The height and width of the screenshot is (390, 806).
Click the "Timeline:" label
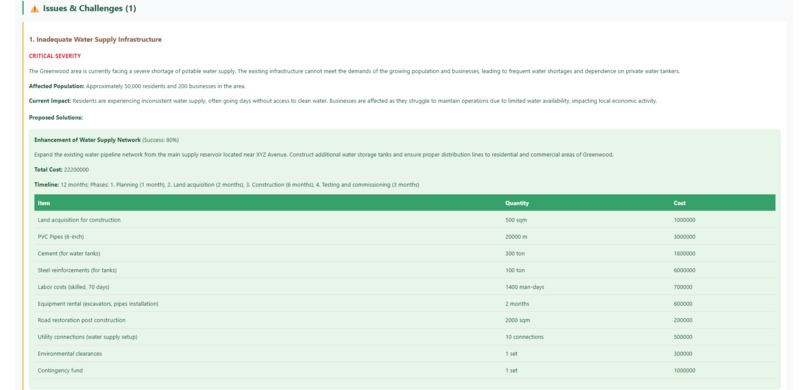(x=47, y=184)
